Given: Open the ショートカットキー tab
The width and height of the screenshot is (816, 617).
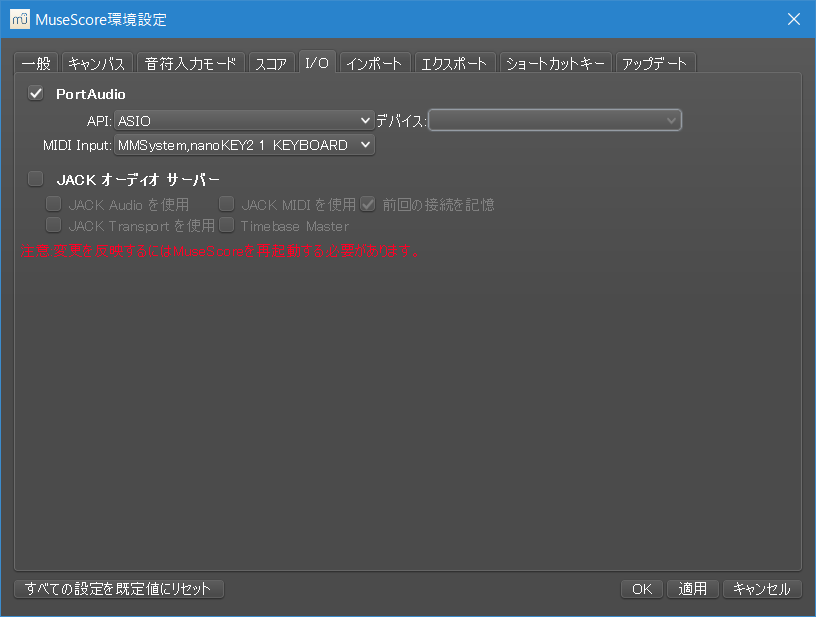Looking at the screenshot, I should (555, 63).
